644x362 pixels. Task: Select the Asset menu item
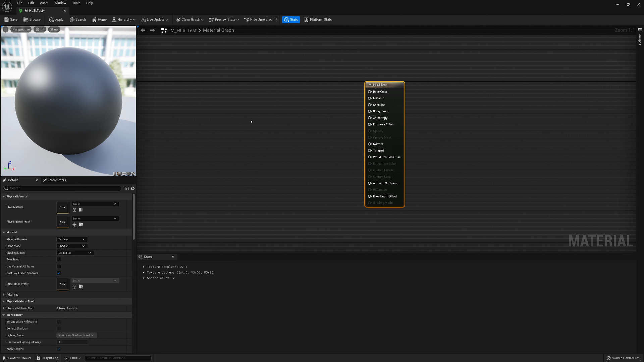pyautogui.click(x=44, y=3)
